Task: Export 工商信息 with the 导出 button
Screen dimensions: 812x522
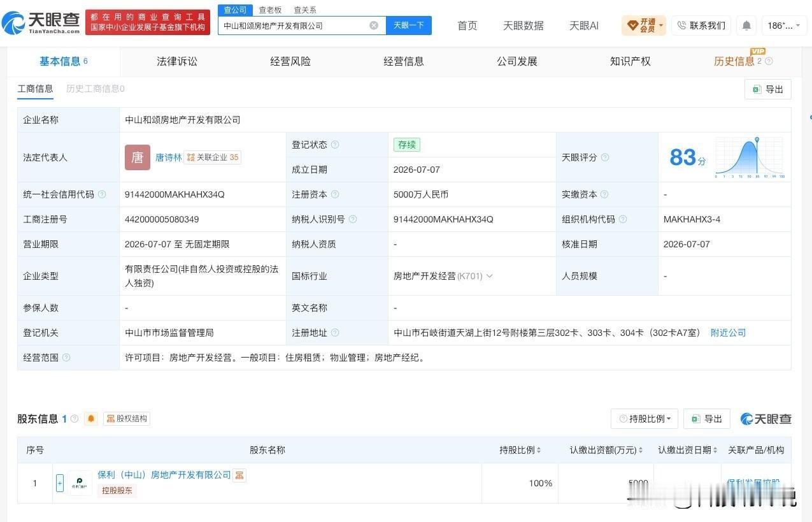Action: pos(768,89)
